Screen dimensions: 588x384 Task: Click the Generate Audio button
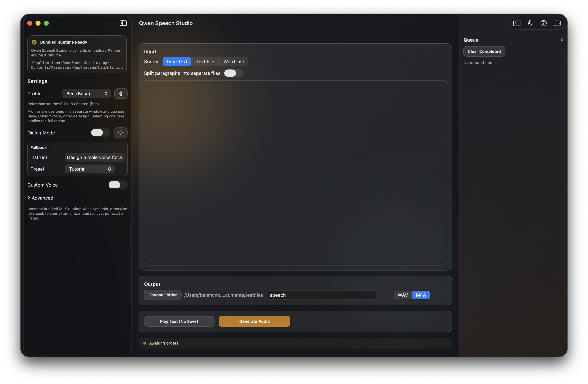[254, 321]
